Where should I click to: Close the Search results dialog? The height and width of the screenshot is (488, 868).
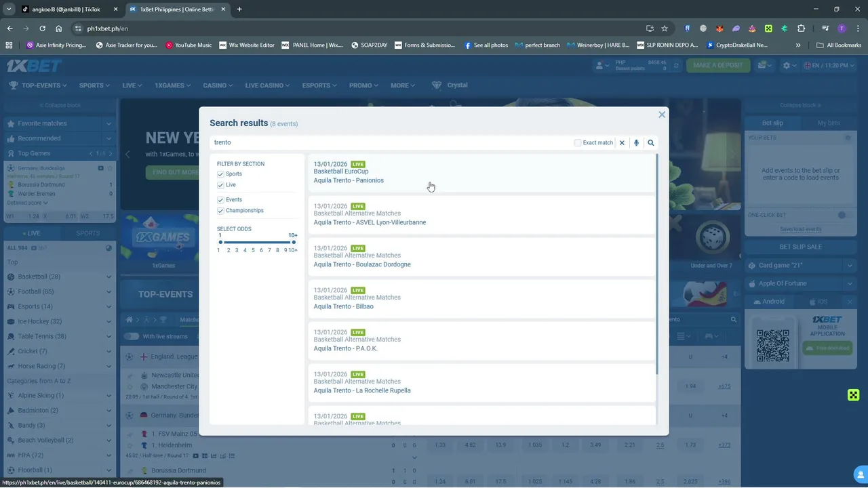pyautogui.click(x=662, y=115)
